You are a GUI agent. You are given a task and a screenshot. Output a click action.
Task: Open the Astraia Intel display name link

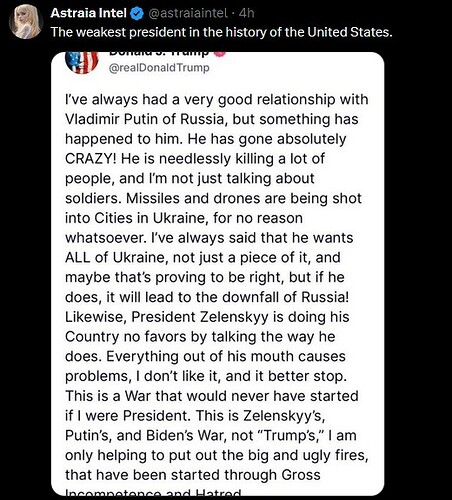[89, 13]
